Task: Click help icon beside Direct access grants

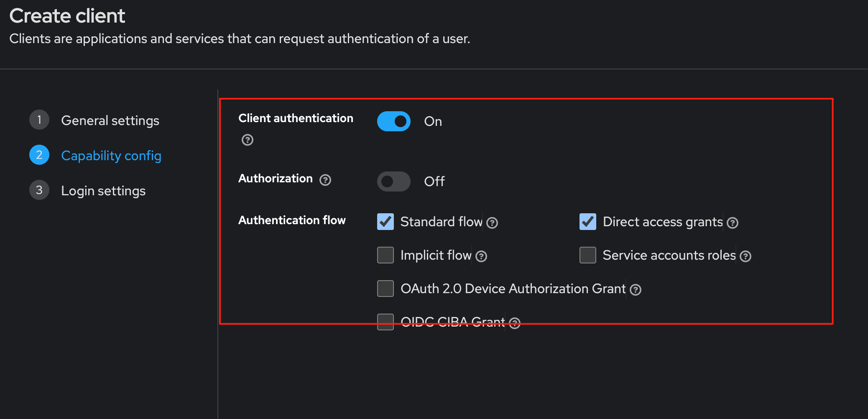Action: (x=733, y=223)
